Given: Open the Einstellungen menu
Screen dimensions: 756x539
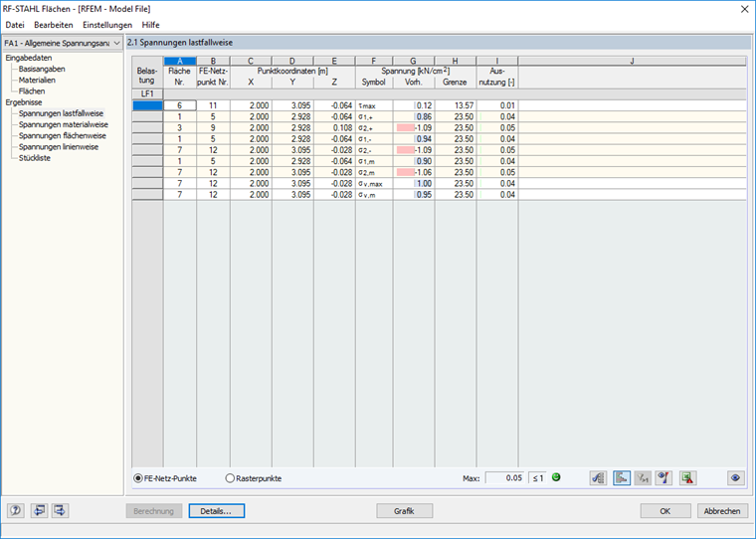Looking at the screenshot, I should 107,25.
